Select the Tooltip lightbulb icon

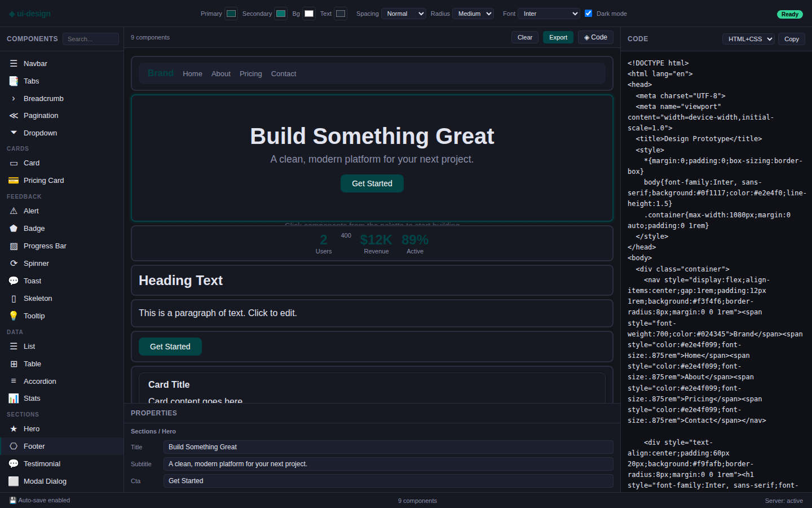click(x=14, y=316)
